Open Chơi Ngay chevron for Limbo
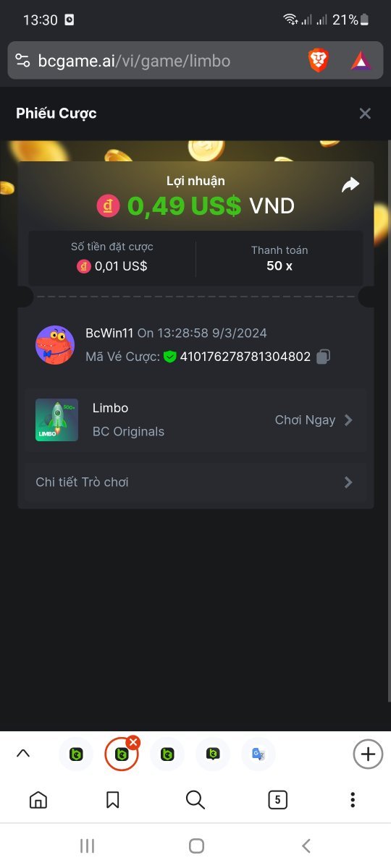This screenshot has height=868, width=391. tap(348, 420)
